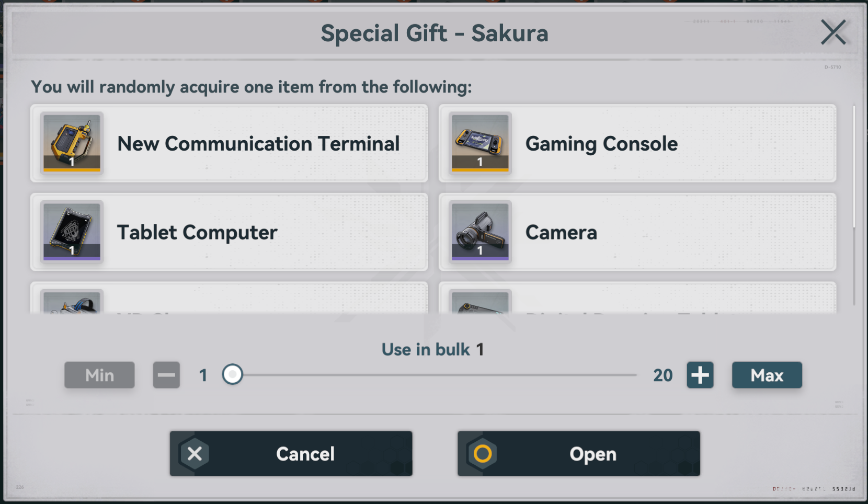
Task: Click the partially visible VR headset icon
Action: (72, 302)
